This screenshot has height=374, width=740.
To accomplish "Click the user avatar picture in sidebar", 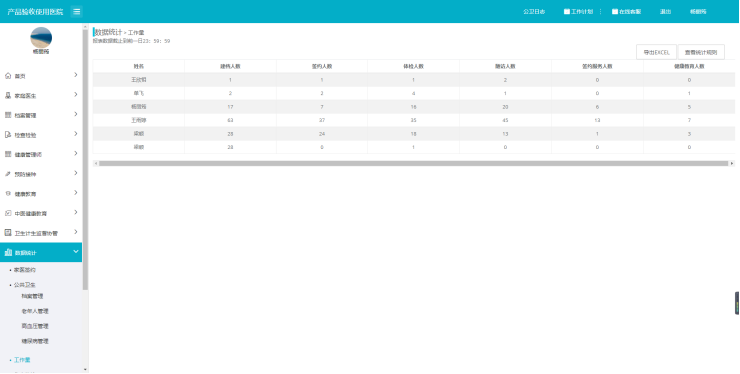I will click(x=41, y=37).
